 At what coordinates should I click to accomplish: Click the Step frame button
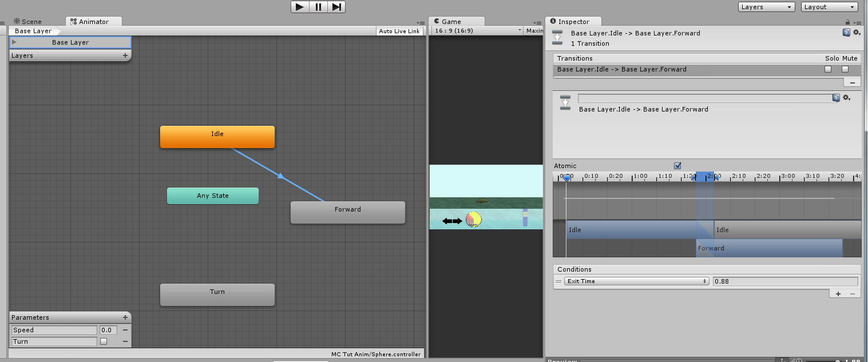[336, 7]
